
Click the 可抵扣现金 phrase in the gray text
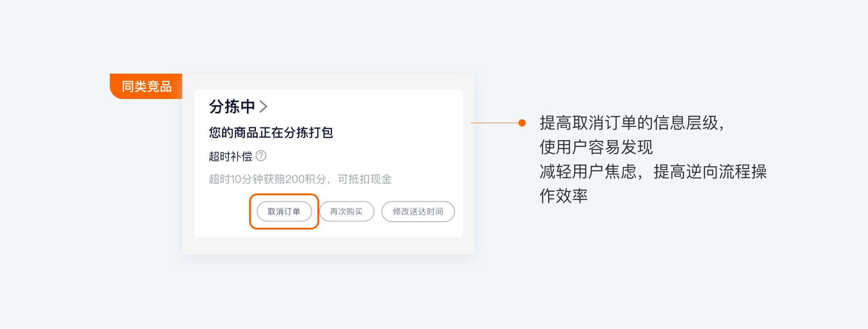[x=364, y=179]
